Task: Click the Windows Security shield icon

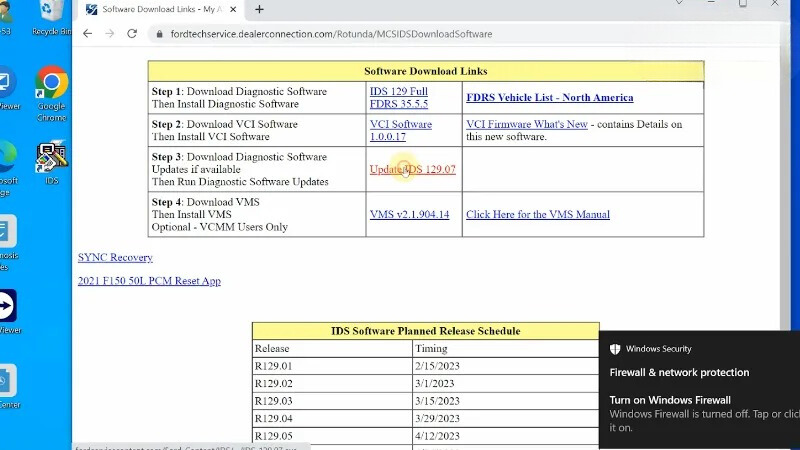Action: 615,349
